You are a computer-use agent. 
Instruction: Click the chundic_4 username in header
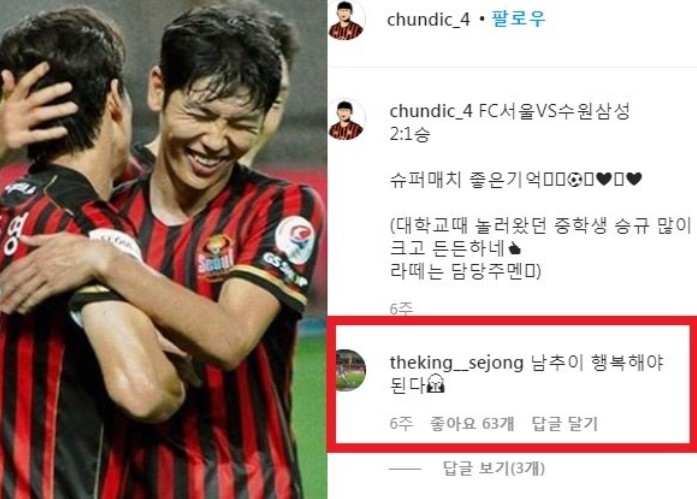pyautogui.click(x=429, y=20)
